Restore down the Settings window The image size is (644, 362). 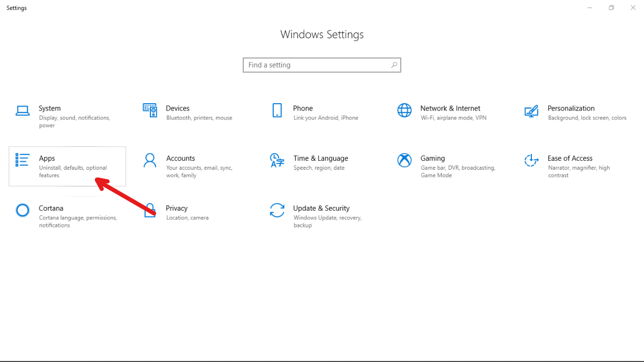(611, 8)
